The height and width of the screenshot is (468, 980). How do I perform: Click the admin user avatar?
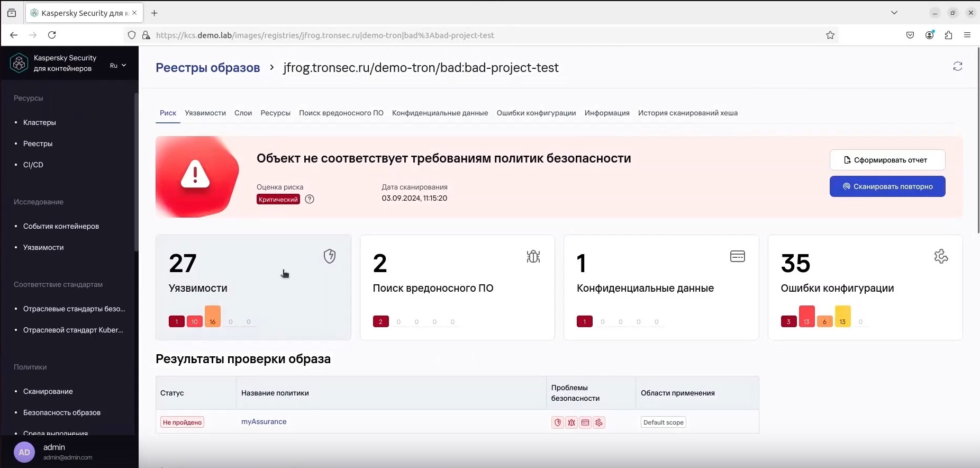(24, 452)
